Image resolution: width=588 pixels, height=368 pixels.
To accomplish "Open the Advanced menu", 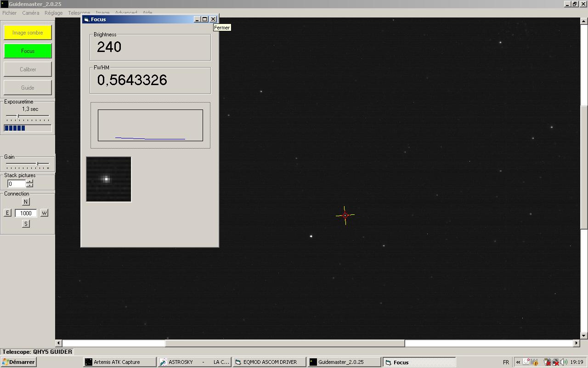I will 126,13.
